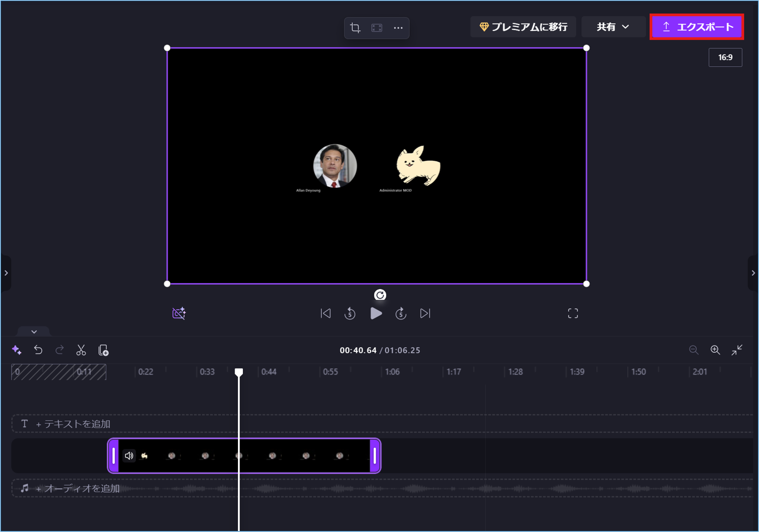Image resolution: width=759 pixels, height=532 pixels.
Task: Open the AI suggestions sparkle icon
Action: 17,350
